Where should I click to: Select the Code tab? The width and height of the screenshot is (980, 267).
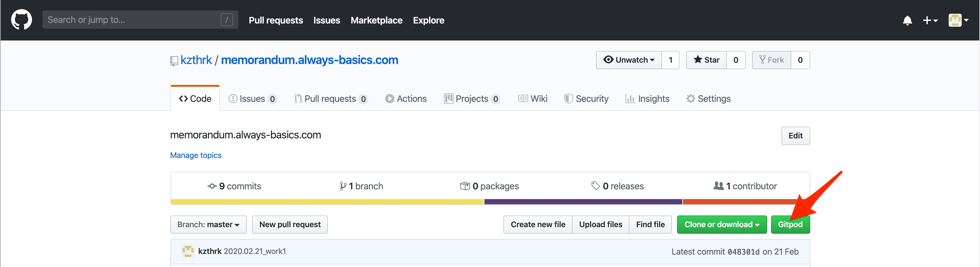tap(195, 99)
